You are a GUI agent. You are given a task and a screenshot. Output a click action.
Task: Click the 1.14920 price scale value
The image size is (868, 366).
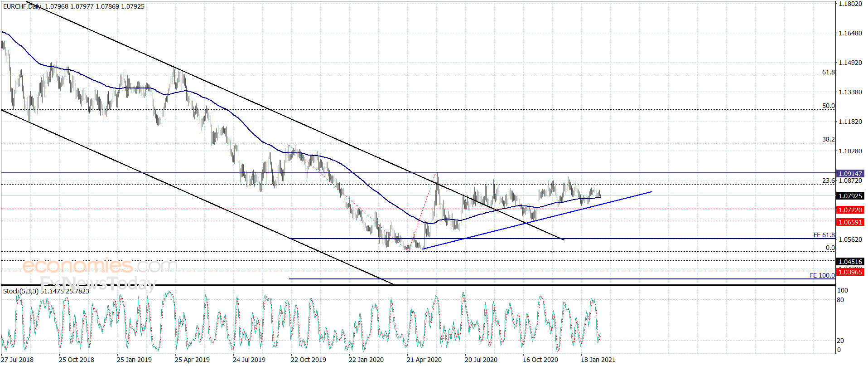tap(850, 63)
